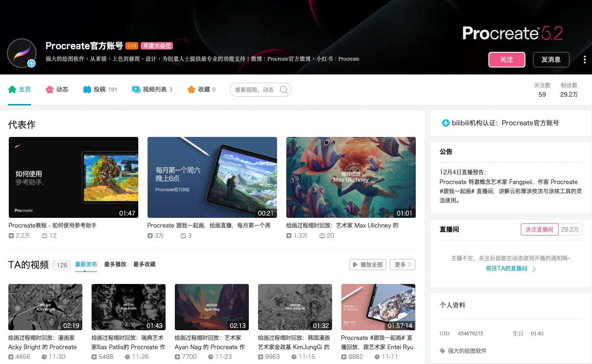This screenshot has height=364, width=592.
Task: Click the 播放全部 play all button
Action: tap(368, 265)
